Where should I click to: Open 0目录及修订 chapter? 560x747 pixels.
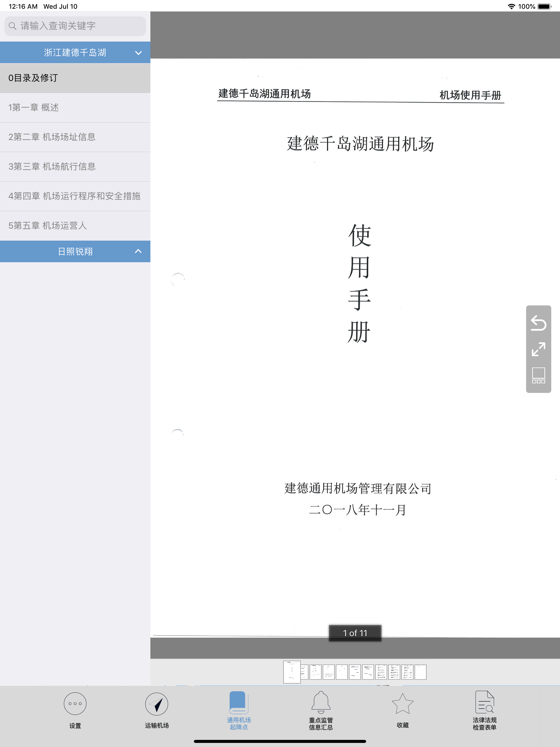pyautogui.click(x=75, y=78)
